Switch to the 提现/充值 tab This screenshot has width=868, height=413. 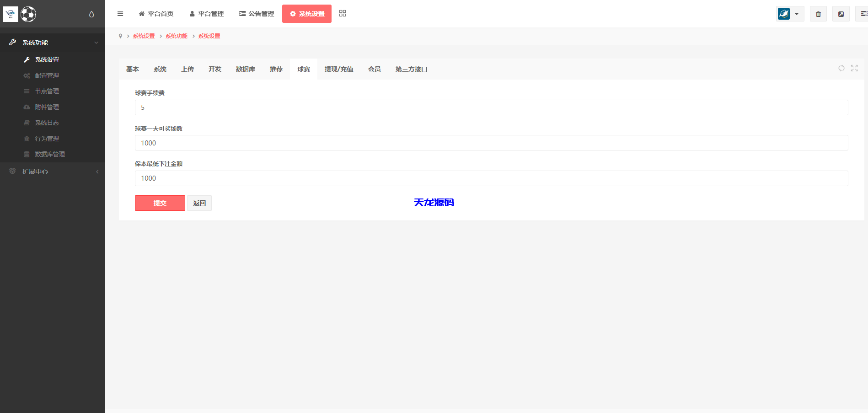pyautogui.click(x=339, y=69)
